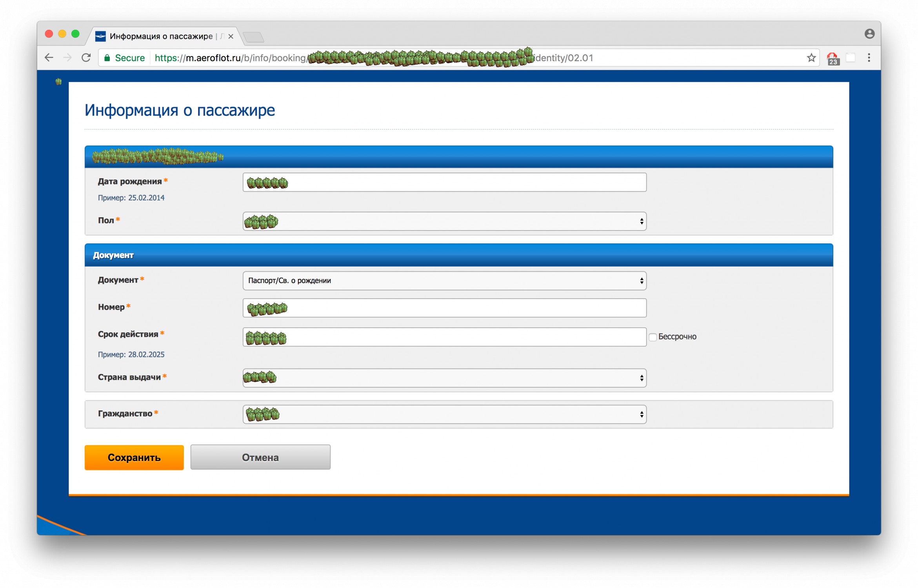This screenshot has height=588, width=918.
Task: Open the Пол dropdown
Action: (x=444, y=221)
